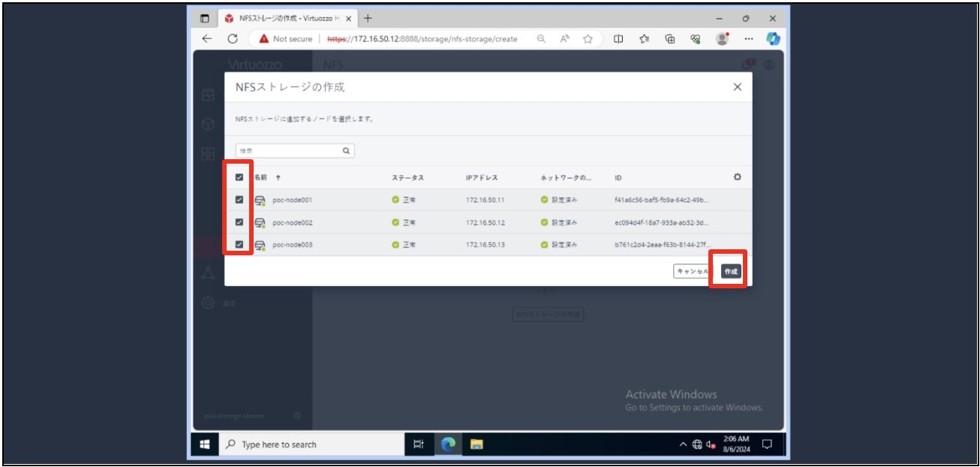Viewport: 980px width, 467px height.
Task: Click the node search input field
Action: 294,150
